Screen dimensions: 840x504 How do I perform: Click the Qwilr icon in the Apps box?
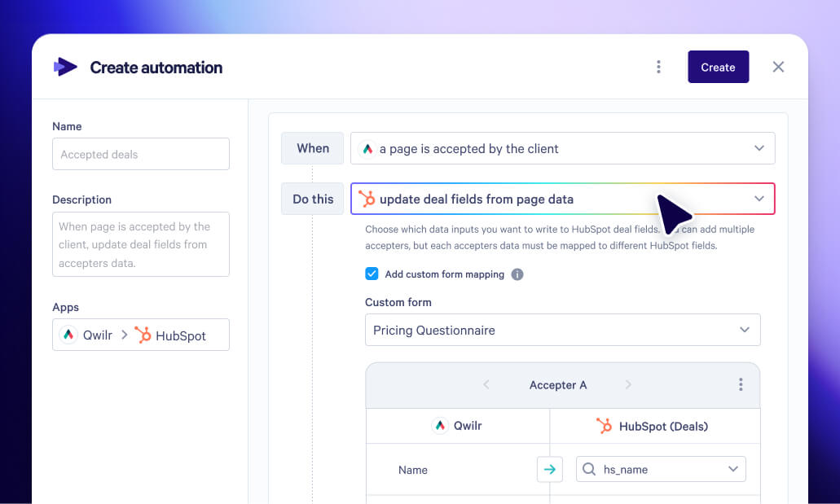(x=68, y=335)
